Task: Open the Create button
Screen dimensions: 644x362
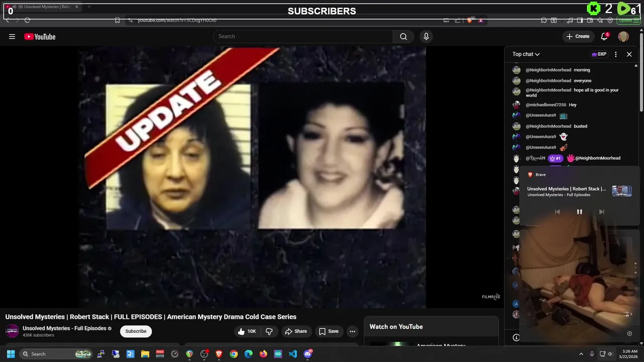Action: coord(578,36)
